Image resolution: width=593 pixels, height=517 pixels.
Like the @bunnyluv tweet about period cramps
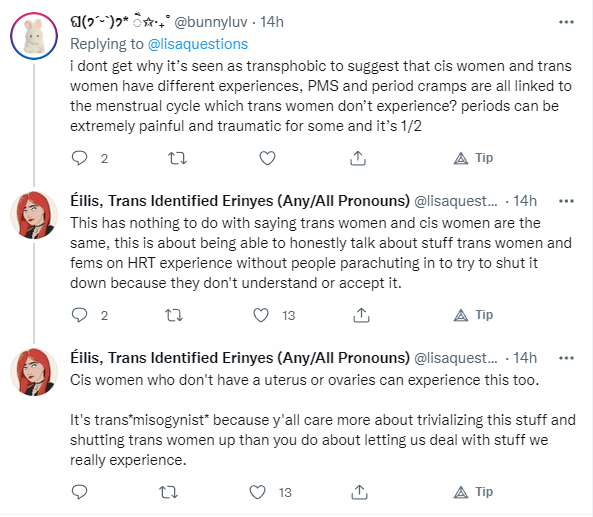267,158
